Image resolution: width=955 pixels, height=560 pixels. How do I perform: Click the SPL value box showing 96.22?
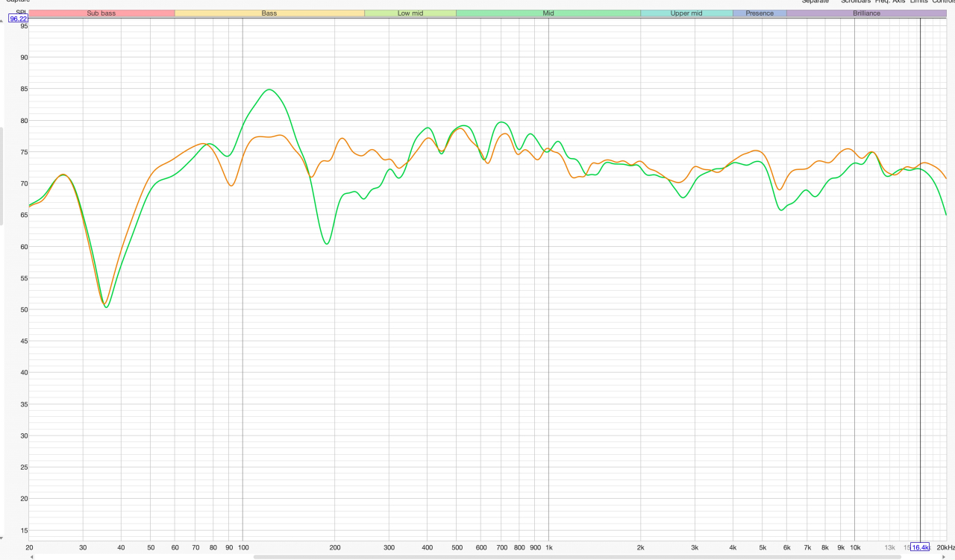(18, 19)
